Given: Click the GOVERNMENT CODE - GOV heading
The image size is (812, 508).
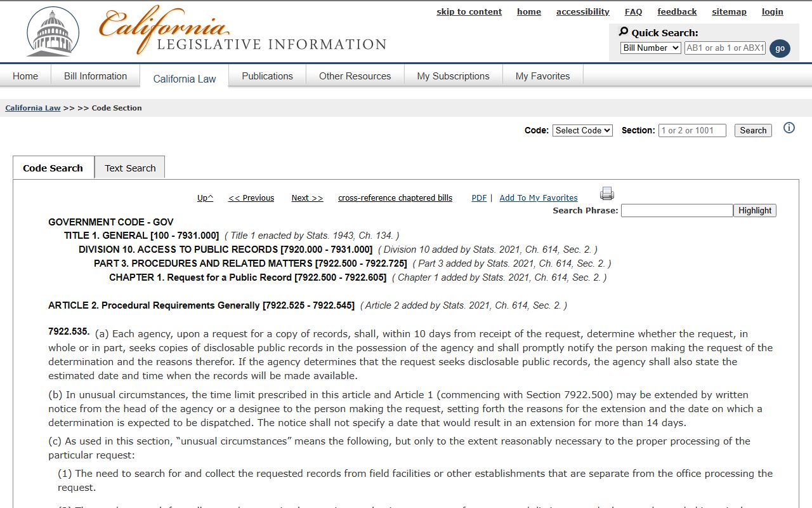Looking at the screenshot, I should tap(111, 222).
